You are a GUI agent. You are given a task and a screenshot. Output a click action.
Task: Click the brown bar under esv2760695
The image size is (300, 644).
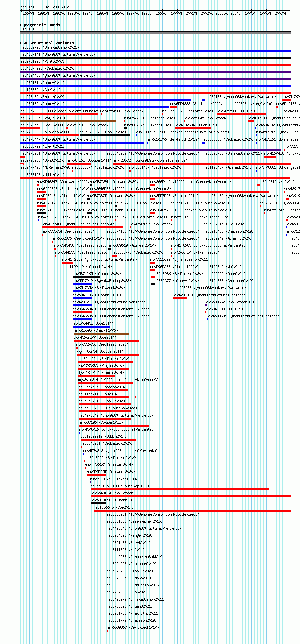pos(68,121)
